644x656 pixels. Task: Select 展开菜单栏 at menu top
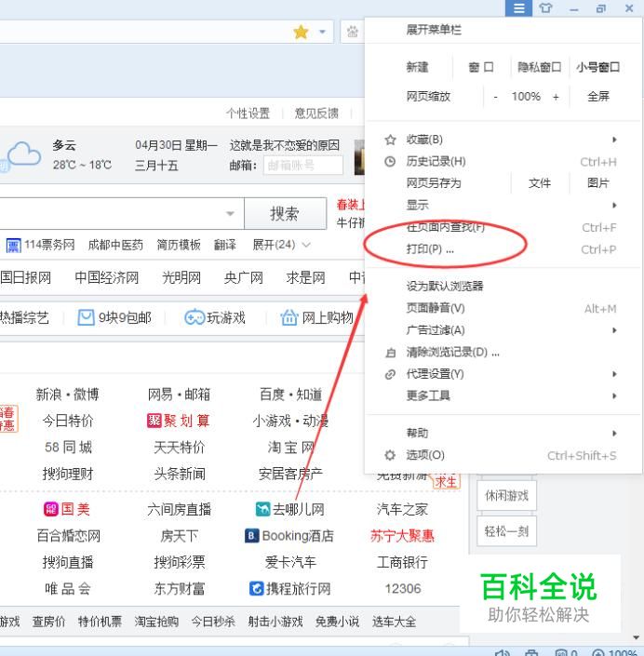point(434,30)
